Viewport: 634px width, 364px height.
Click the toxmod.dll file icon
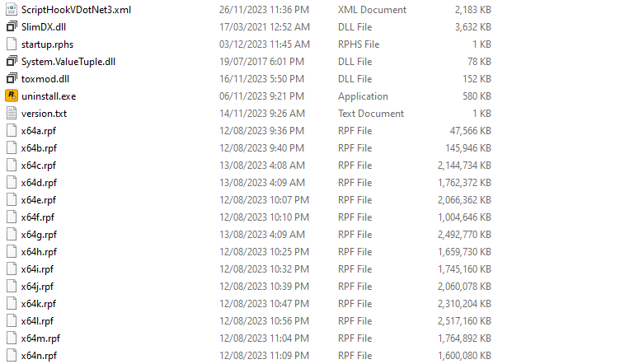[12, 79]
